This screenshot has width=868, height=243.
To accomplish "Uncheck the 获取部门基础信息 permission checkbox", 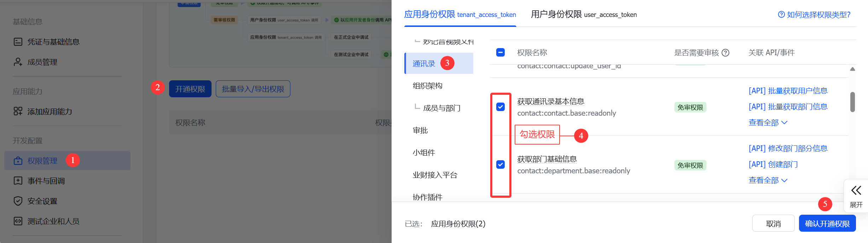I will click(x=500, y=164).
